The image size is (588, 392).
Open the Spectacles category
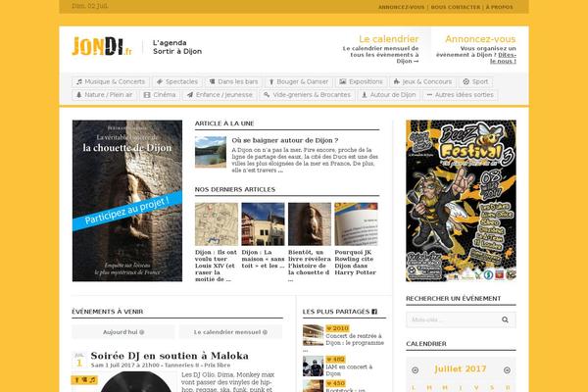(177, 81)
